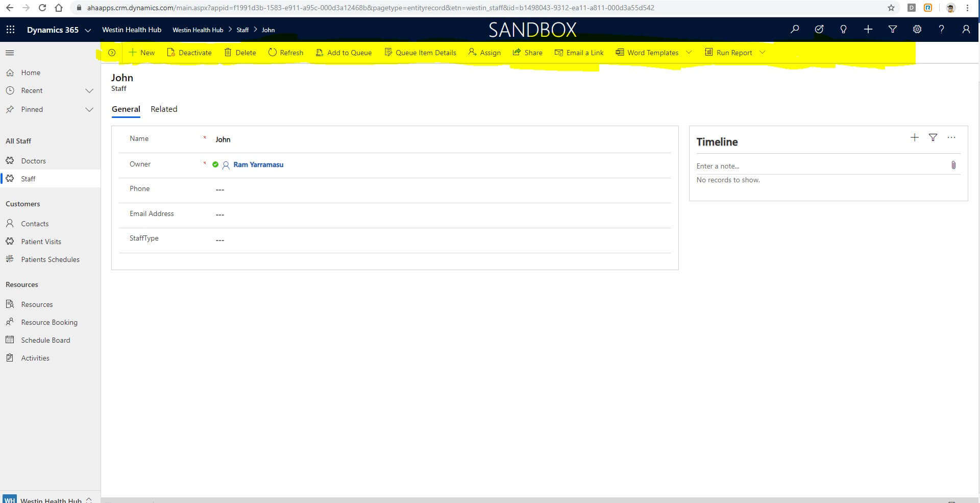The image size is (980, 503).
Task: Go back in the browser
Action: point(10,8)
